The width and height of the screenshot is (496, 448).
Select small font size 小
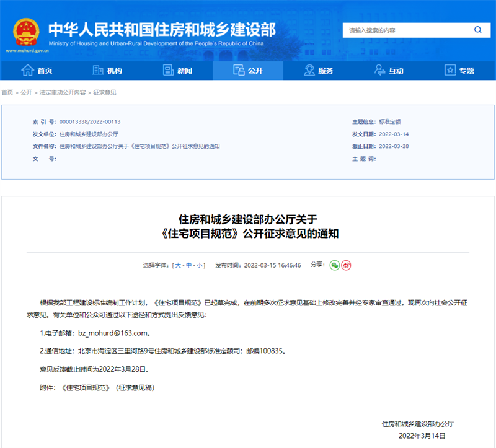pos(200,265)
